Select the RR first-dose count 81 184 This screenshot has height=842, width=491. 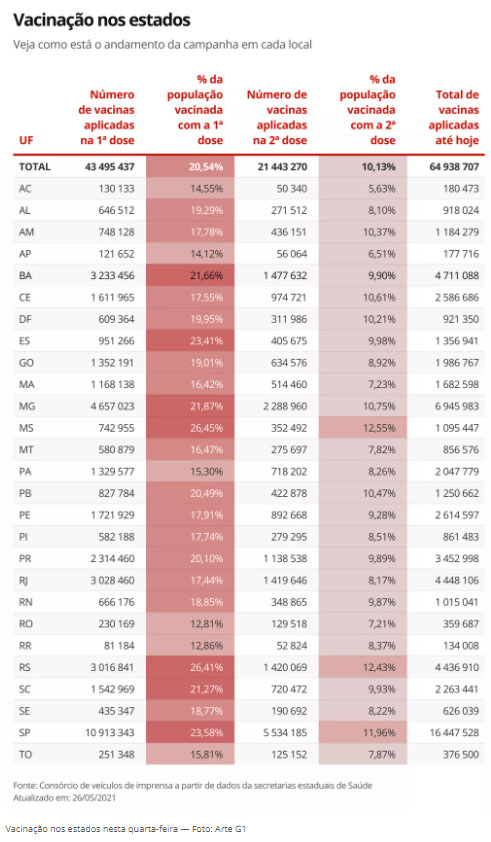[119, 645]
